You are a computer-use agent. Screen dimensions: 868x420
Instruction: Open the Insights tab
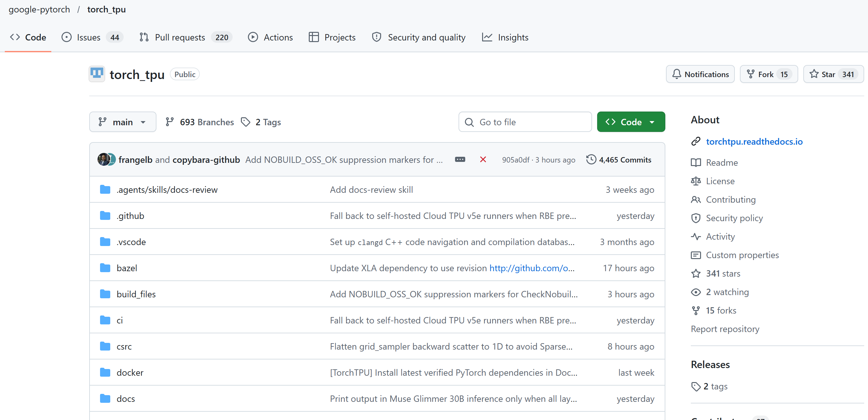[505, 37]
